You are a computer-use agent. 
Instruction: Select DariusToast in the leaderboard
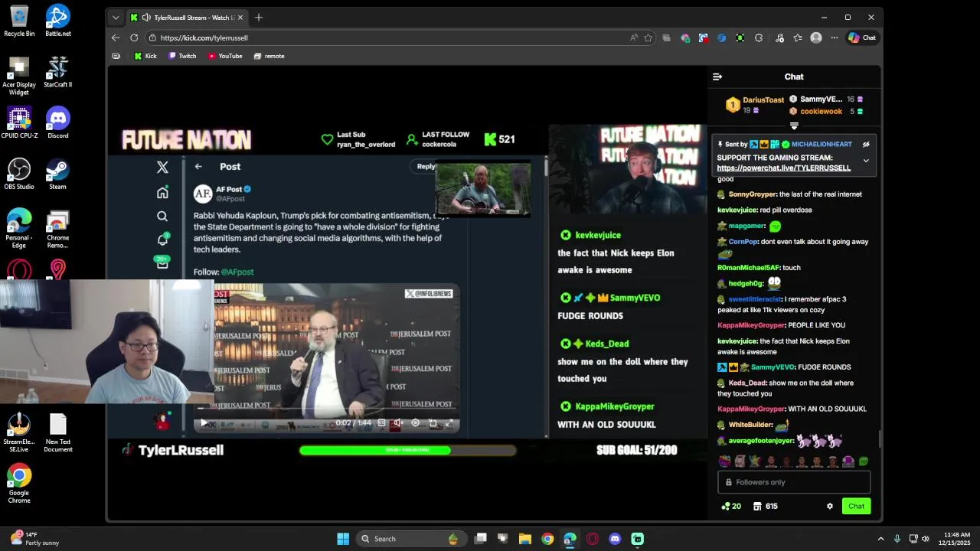click(763, 100)
